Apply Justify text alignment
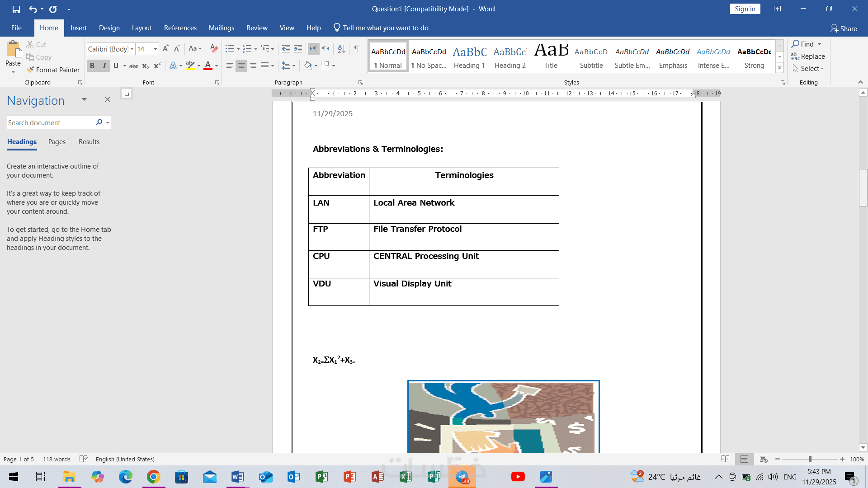This screenshot has height=488, width=868. [x=265, y=66]
